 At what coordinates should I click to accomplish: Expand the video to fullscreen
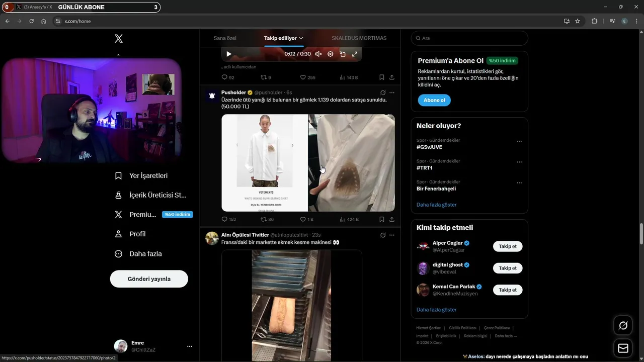coord(355,54)
